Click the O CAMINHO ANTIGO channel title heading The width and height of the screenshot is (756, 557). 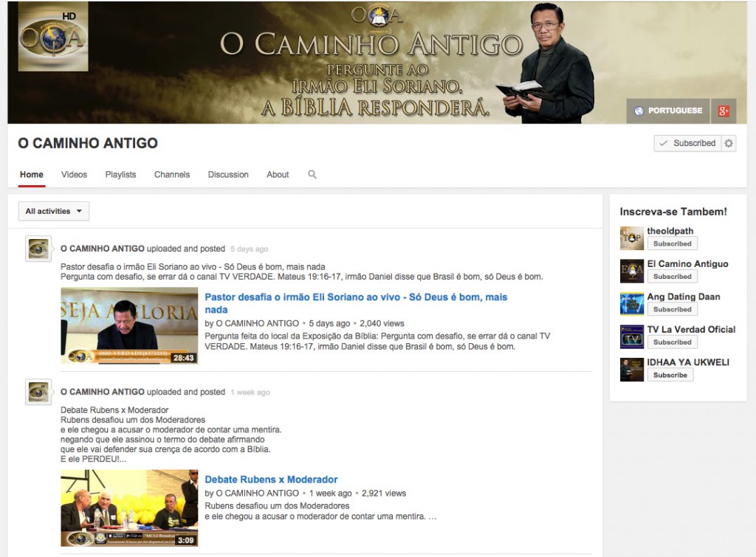point(88,143)
